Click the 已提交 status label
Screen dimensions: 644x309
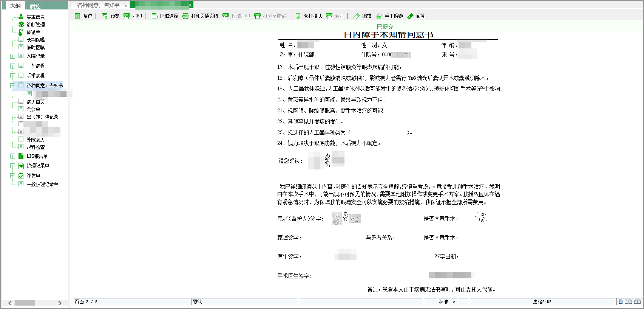(385, 26)
